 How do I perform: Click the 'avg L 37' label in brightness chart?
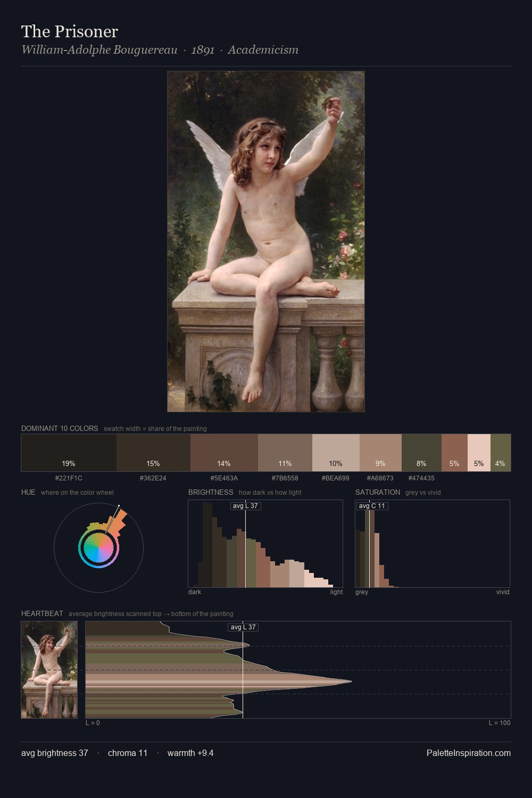coord(245,505)
